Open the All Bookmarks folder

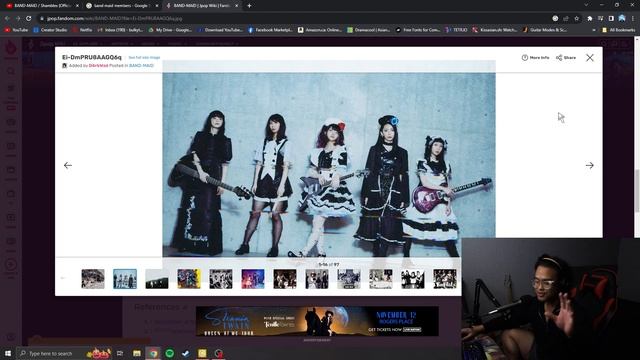[x=618, y=30]
